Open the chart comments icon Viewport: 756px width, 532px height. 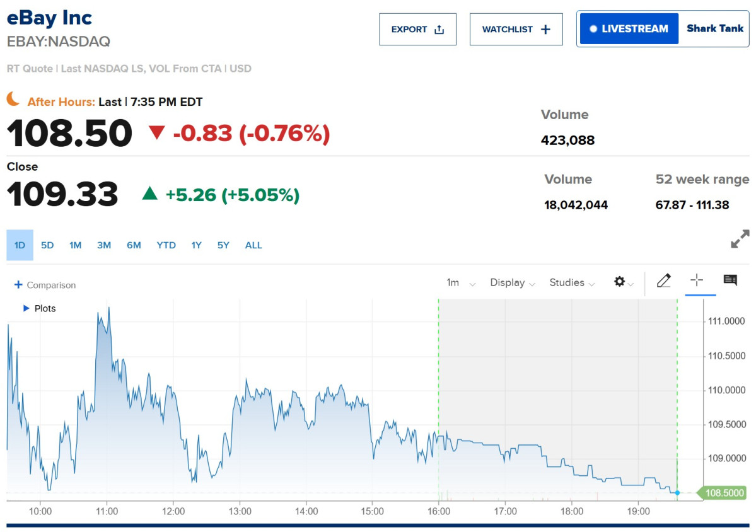(730, 280)
